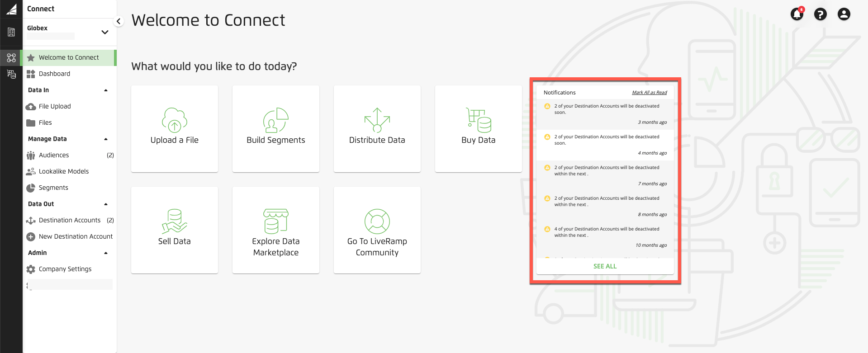Click the Upload a File cloud icon
The image size is (868, 353).
(x=175, y=120)
